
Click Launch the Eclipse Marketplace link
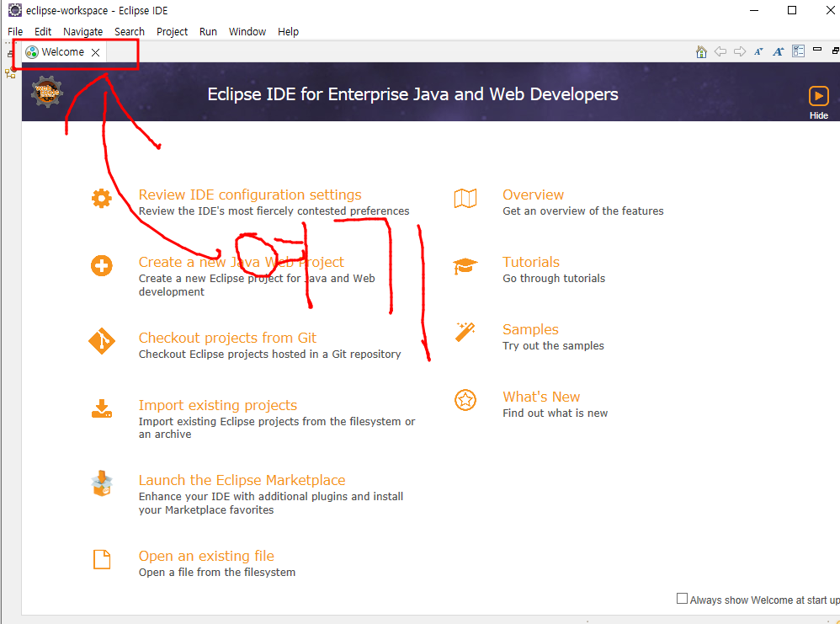pos(242,480)
